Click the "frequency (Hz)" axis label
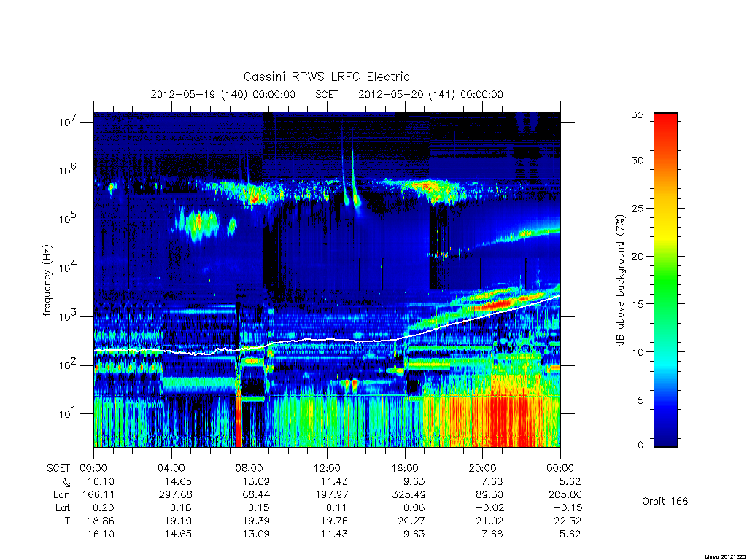Image resolution: width=747 pixels, height=560 pixels. tap(47, 280)
